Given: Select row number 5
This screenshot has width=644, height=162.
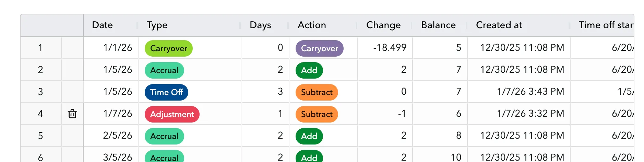Looking at the screenshot, I should [x=40, y=136].
